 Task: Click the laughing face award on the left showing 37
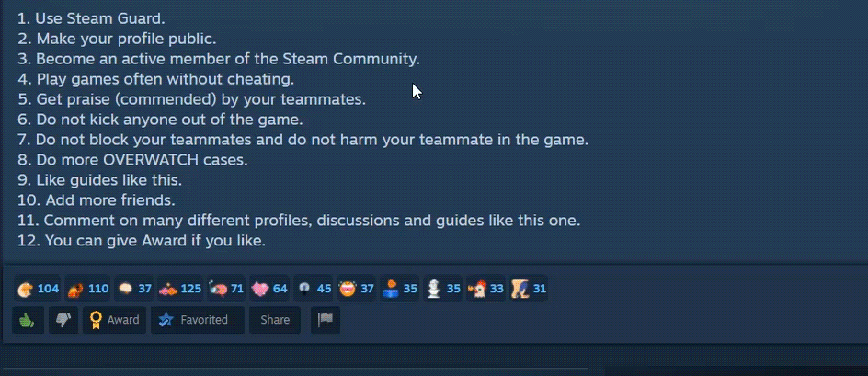[357, 289]
